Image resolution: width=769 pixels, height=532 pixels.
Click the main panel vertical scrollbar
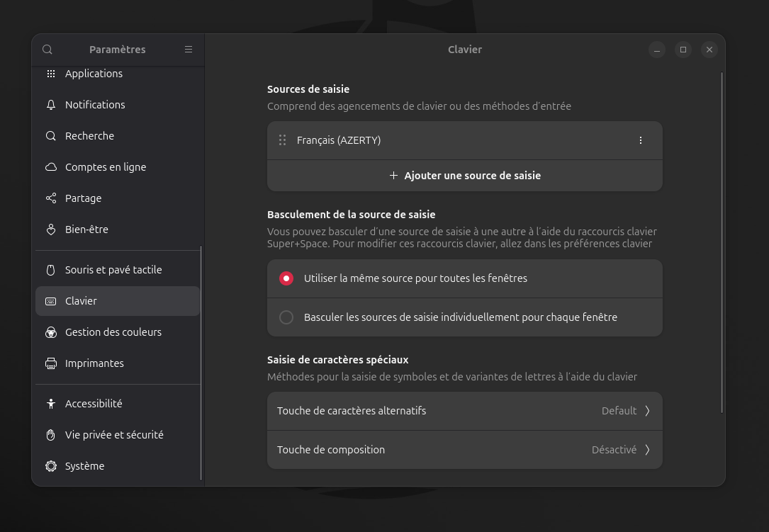tap(722, 241)
